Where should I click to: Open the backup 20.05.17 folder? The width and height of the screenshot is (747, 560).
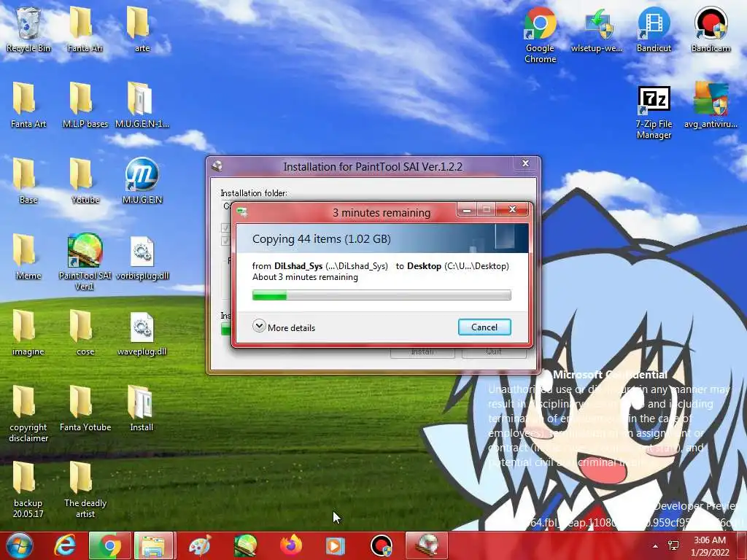tap(28, 489)
